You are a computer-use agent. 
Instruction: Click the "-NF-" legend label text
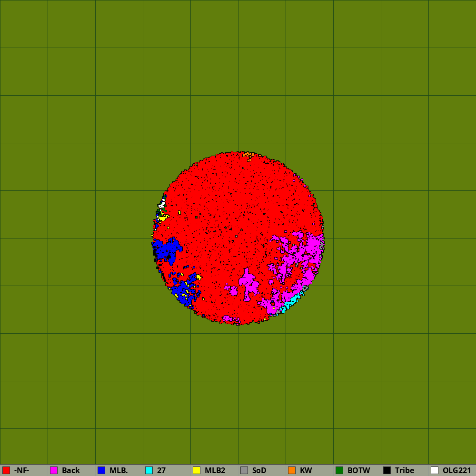pyautogui.click(x=22, y=470)
